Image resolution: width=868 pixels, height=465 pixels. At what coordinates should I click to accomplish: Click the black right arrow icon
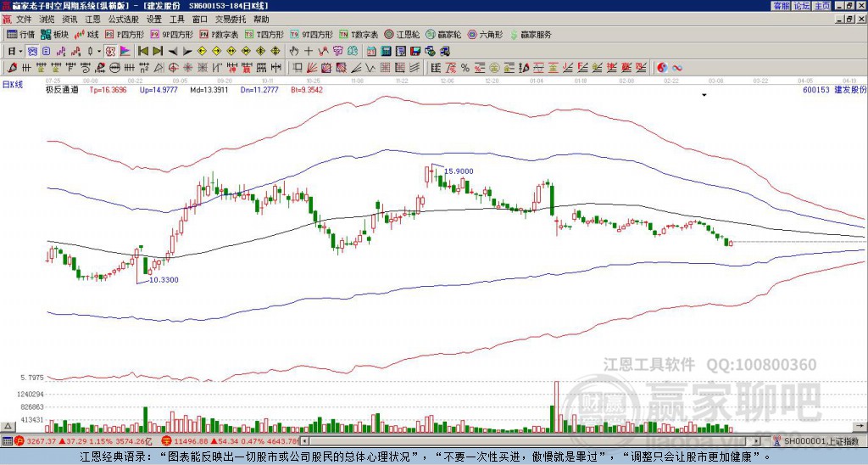pyautogui.click(x=187, y=52)
